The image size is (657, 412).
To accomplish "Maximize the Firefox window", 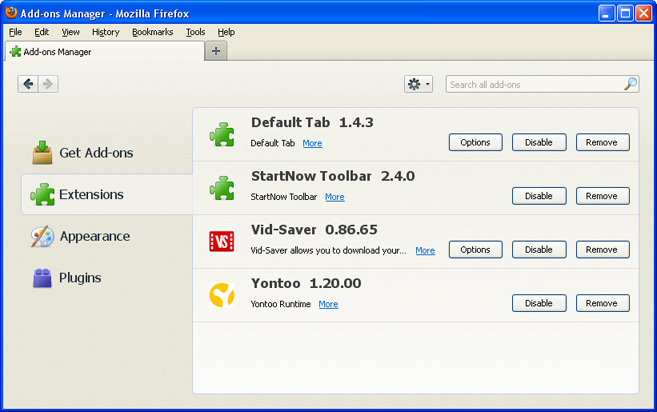I will 625,13.
